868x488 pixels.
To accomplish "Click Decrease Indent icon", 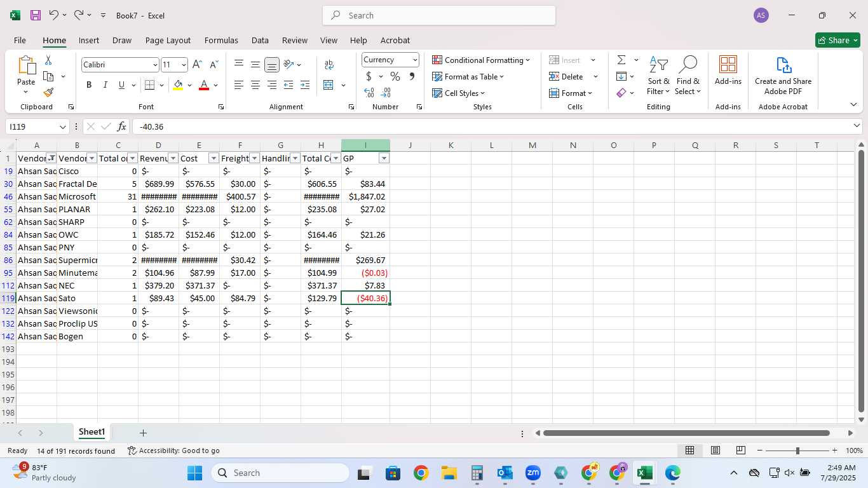I will pyautogui.click(x=288, y=85).
